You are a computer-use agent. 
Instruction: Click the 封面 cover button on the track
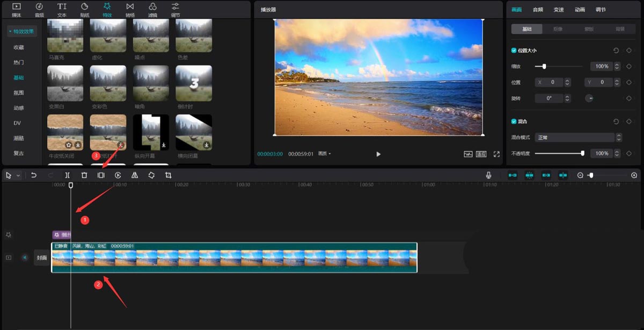(42, 257)
